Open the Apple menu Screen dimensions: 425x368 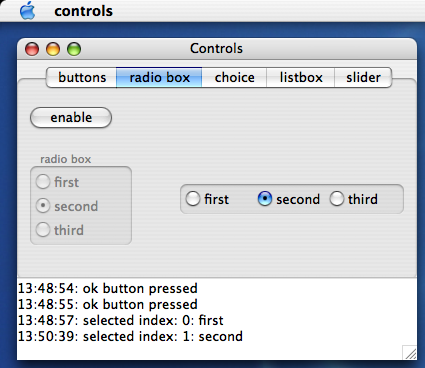click(x=27, y=11)
